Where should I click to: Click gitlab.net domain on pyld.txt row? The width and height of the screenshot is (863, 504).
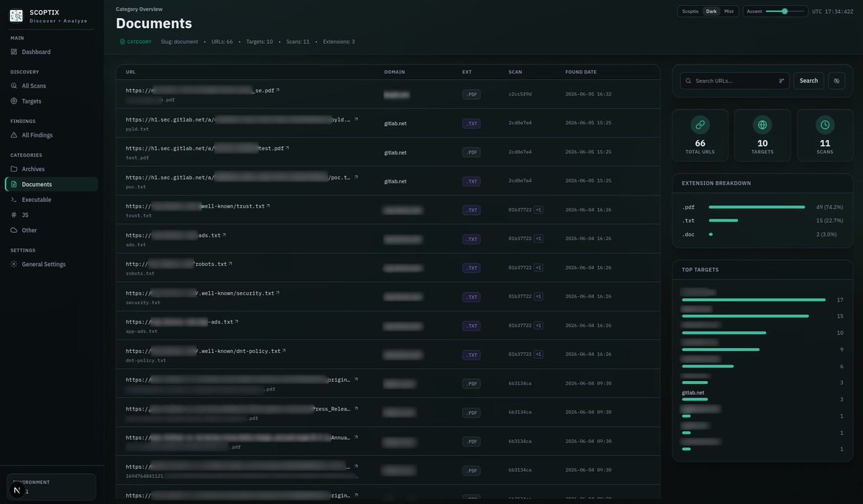point(396,123)
